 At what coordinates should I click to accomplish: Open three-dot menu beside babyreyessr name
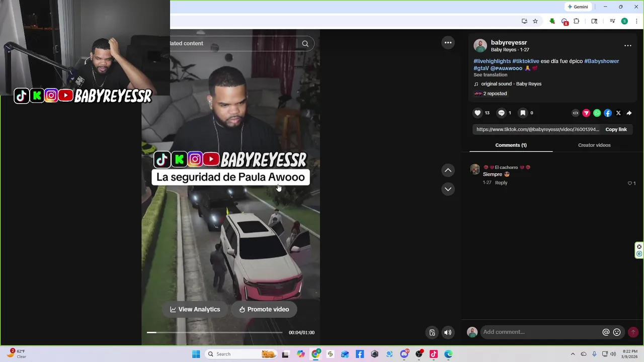627,46
